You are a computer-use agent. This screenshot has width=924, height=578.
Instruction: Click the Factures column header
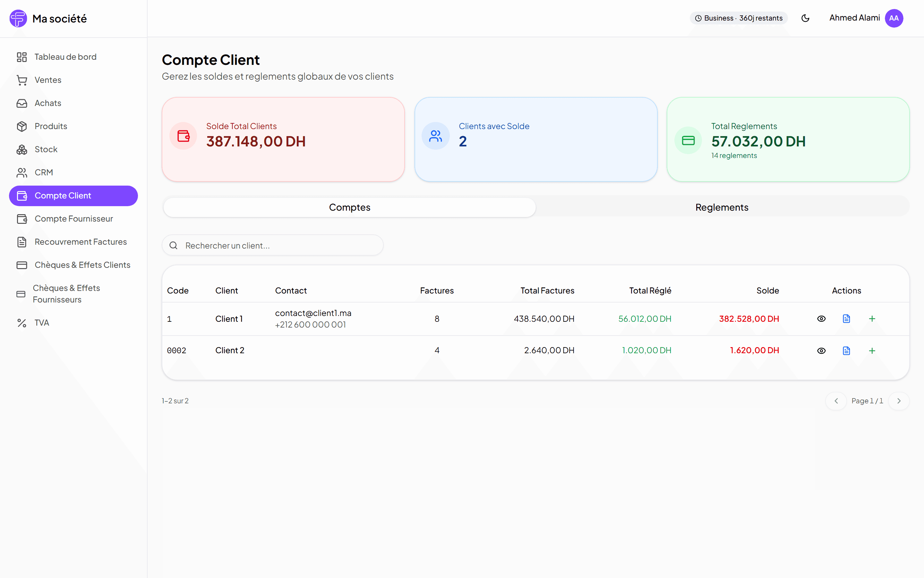pyautogui.click(x=437, y=291)
